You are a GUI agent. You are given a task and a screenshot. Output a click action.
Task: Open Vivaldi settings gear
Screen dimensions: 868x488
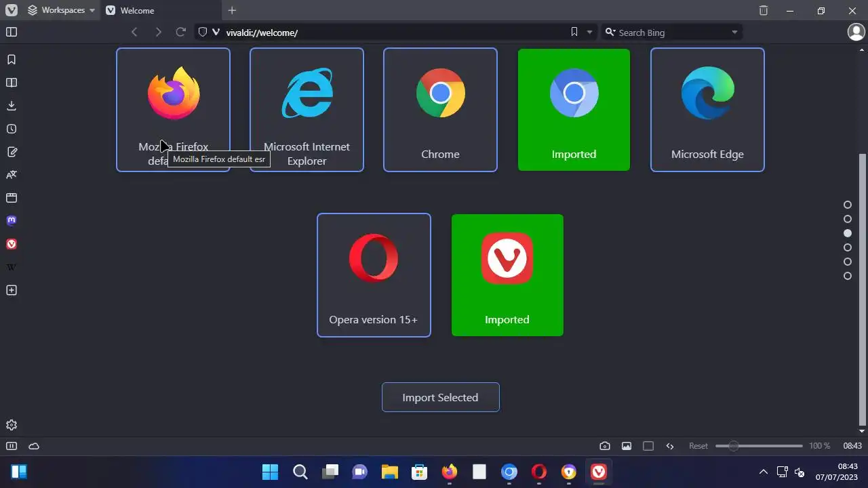pyautogui.click(x=12, y=425)
